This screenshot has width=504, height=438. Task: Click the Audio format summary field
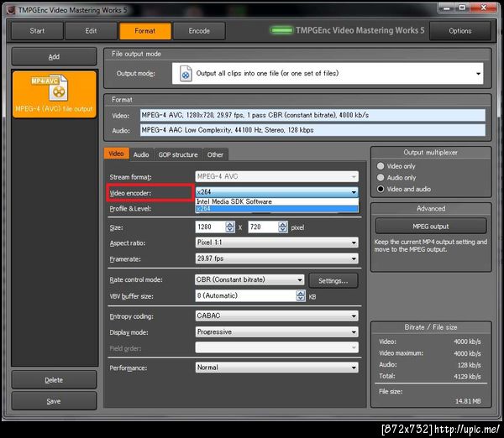tap(312, 130)
